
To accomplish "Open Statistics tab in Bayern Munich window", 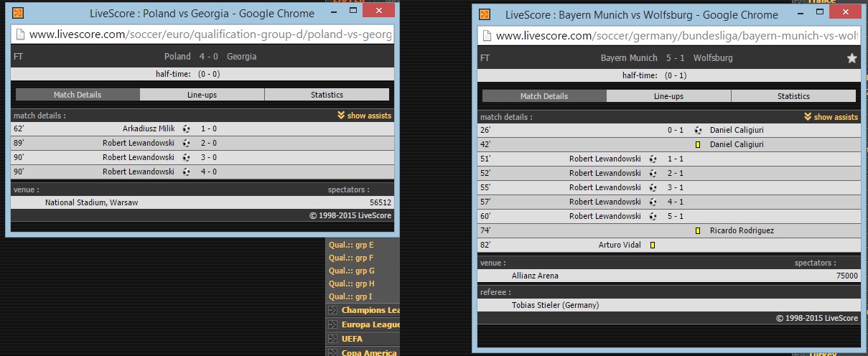I will (x=793, y=96).
